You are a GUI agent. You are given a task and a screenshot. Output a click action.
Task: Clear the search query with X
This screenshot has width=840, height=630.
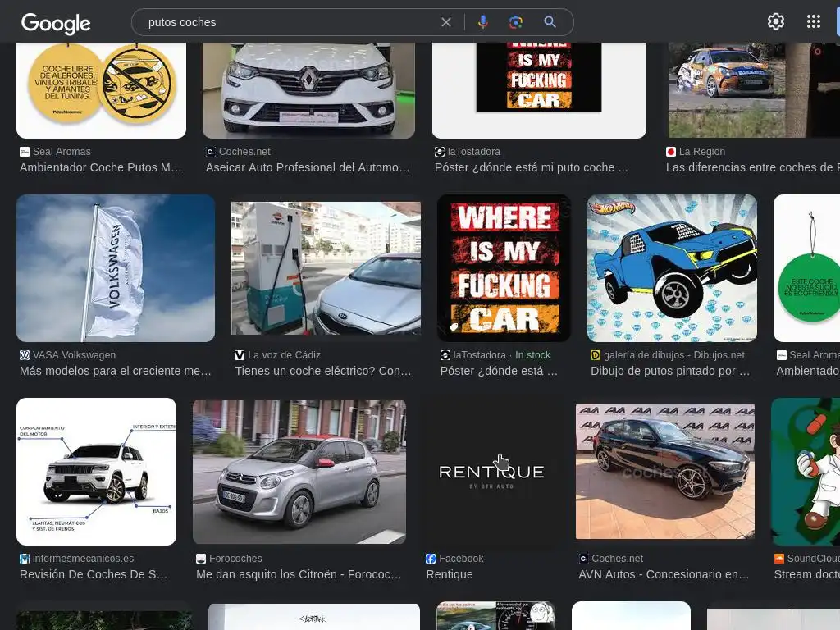[x=445, y=22]
